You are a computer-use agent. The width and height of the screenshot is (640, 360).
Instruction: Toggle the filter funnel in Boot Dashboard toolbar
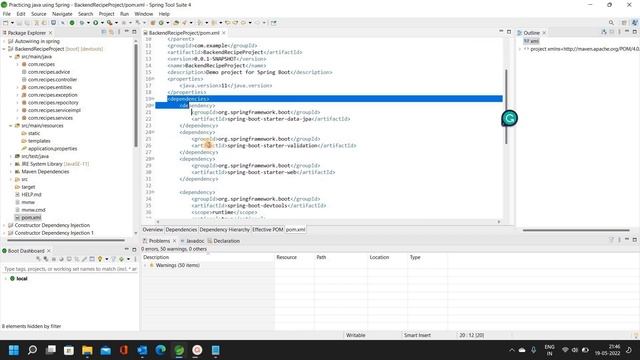point(114,259)
